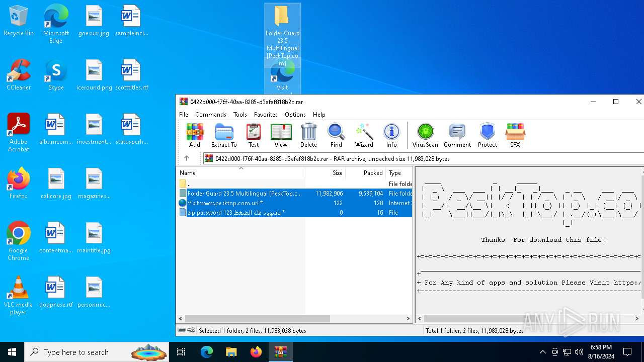Screen dimensions: 644x362
Task: Open the Help menu
Action: (319, 115)
